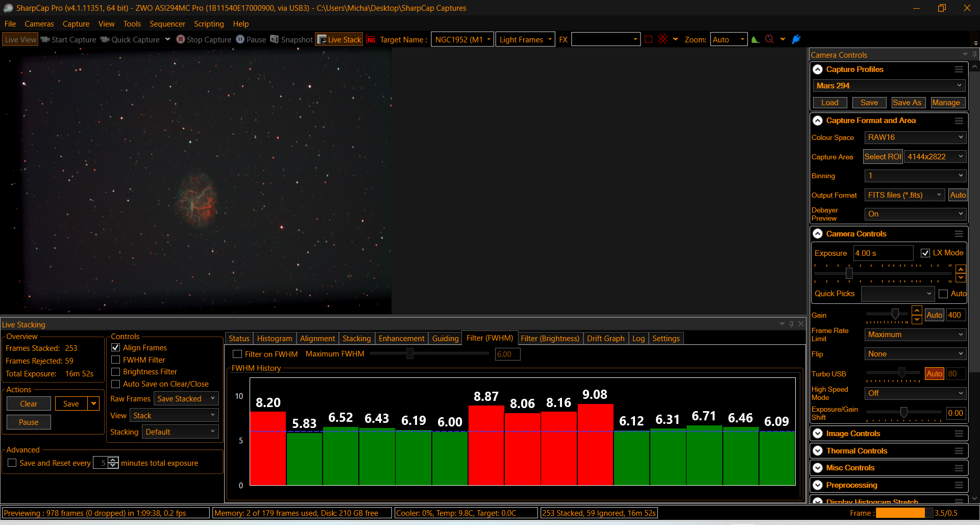Image resolution: width=980 pixels, height=525 pixels.
Task: Toggle LX Mode checkbox
Action: (925, 253)
